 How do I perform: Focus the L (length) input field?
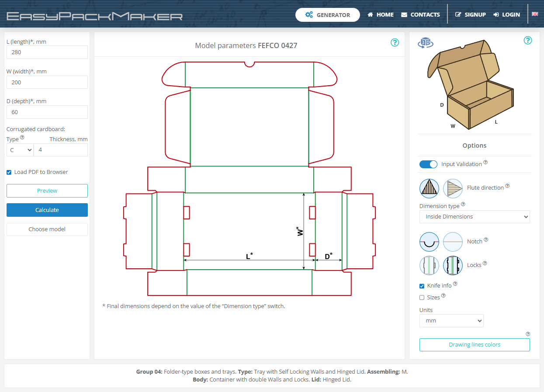pyautogui.click(x=47, y=52)
